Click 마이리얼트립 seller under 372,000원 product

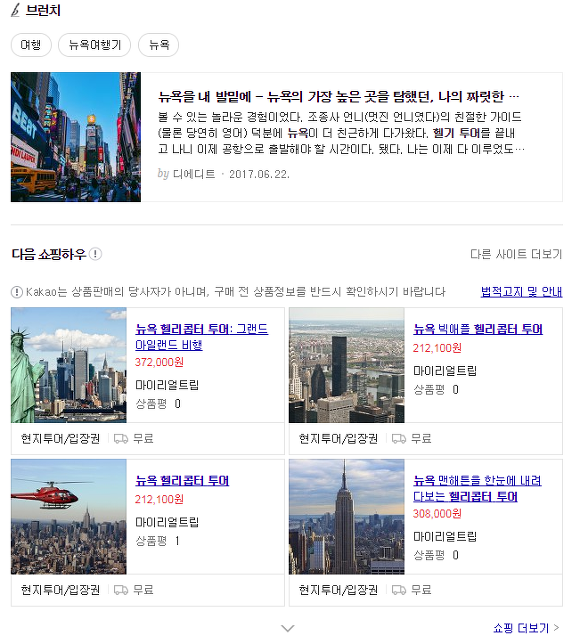tap(167, 385)
